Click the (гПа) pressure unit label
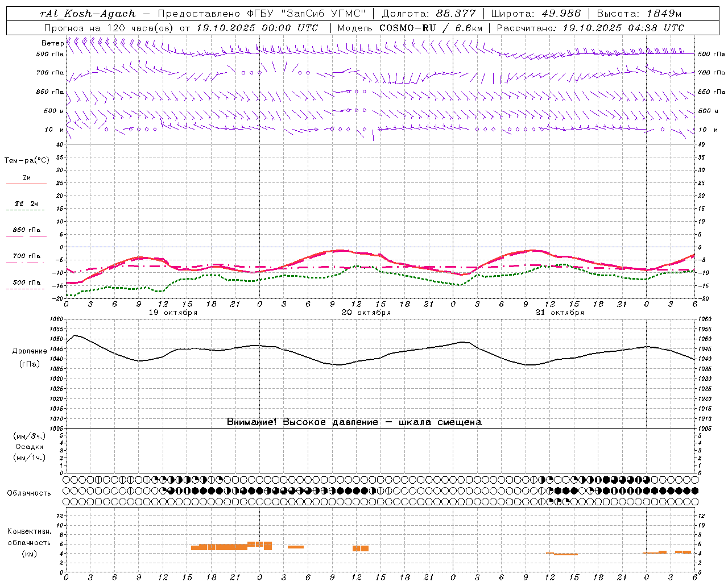The image size is (728, 582). (30, 364)
